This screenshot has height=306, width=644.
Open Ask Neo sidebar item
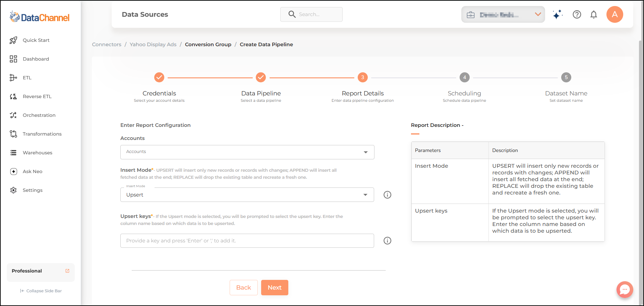point(33,171)
